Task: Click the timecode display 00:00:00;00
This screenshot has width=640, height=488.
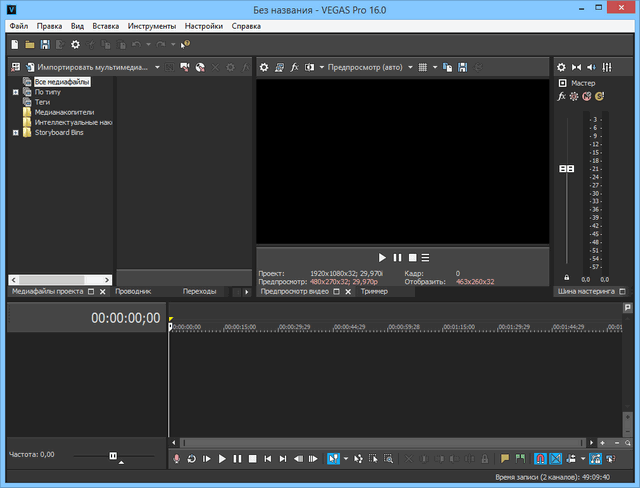Action: (125, 318)
